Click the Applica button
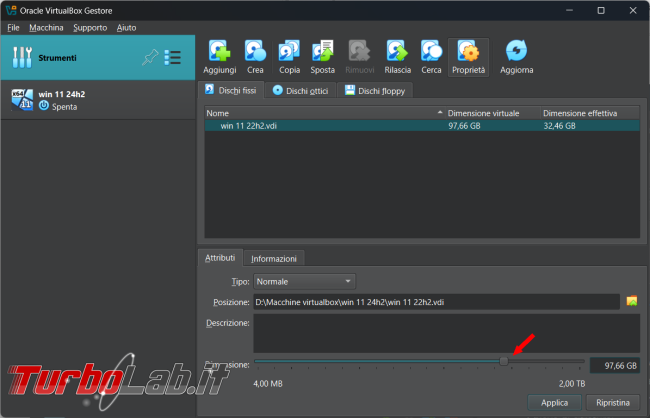This screenshot has height=418, width=650. [x=554, y=402]
